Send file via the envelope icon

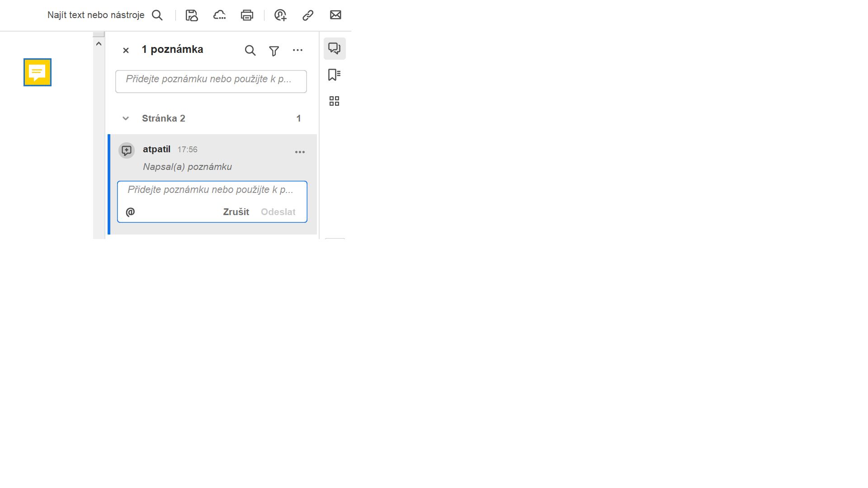click(x=335, y=15)
